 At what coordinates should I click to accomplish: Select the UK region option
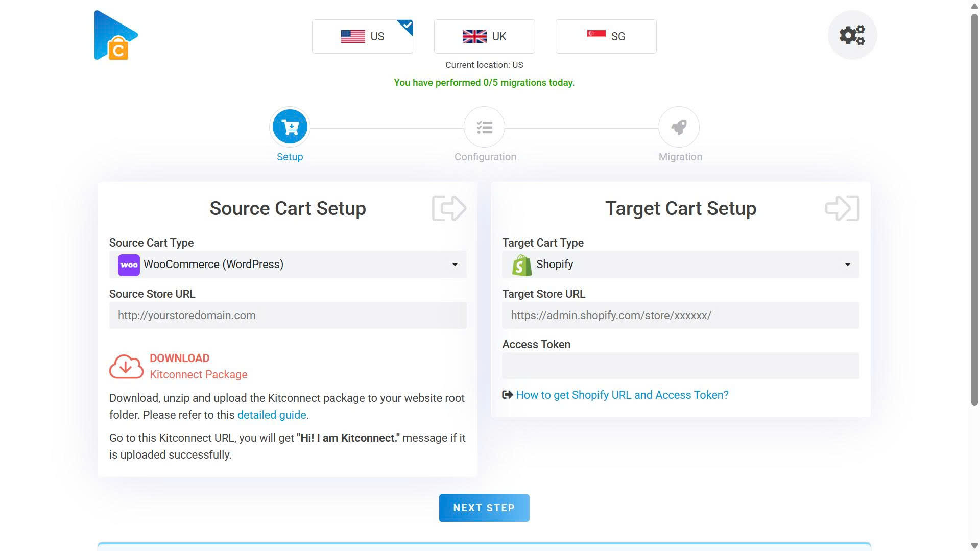tap(484, 36)
